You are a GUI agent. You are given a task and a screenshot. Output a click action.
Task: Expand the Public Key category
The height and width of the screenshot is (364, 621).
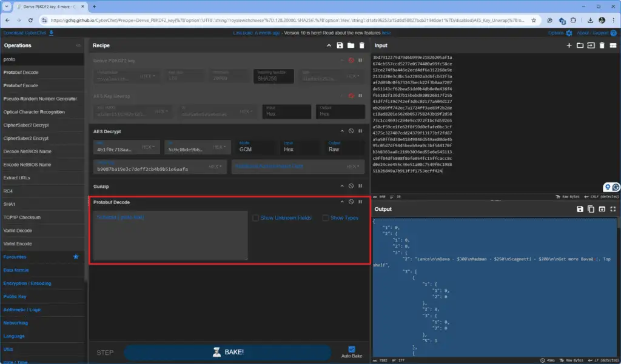point(42,296)
